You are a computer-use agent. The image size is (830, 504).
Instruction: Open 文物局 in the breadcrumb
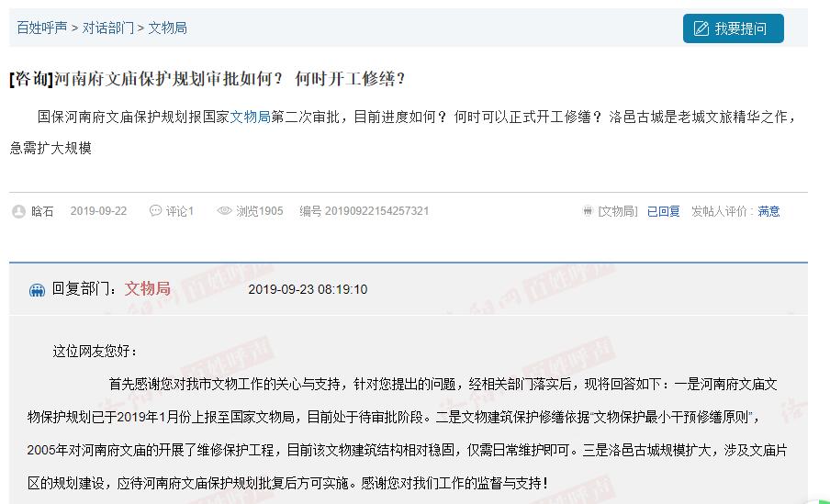(x=167, y=28)
